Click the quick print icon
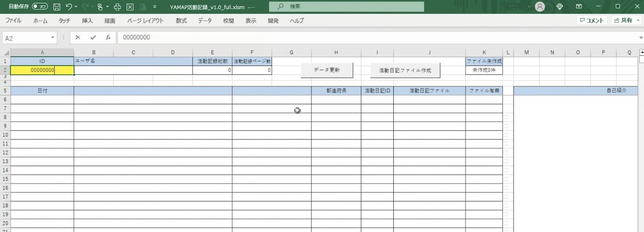 pos(118,7)
